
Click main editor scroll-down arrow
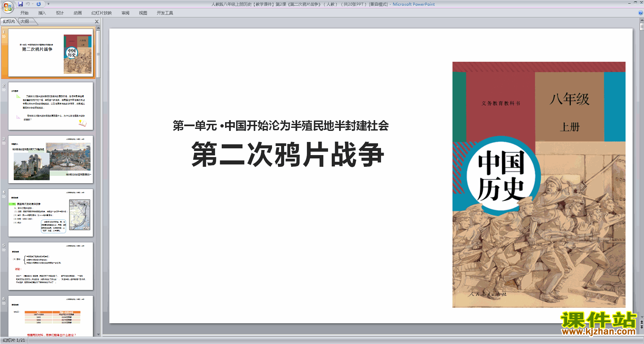click(x=642, y=317)
